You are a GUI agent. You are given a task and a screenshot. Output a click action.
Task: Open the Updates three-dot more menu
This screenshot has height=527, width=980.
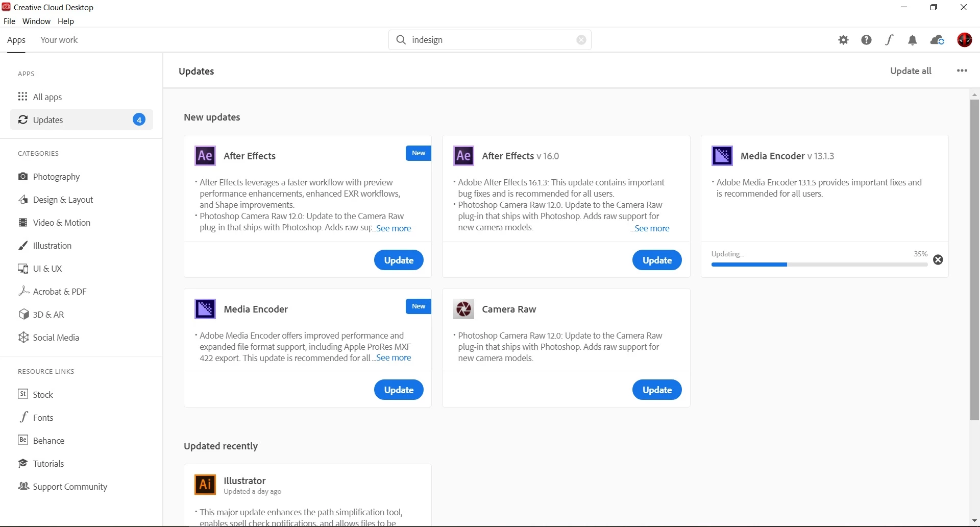coord(962,71)
